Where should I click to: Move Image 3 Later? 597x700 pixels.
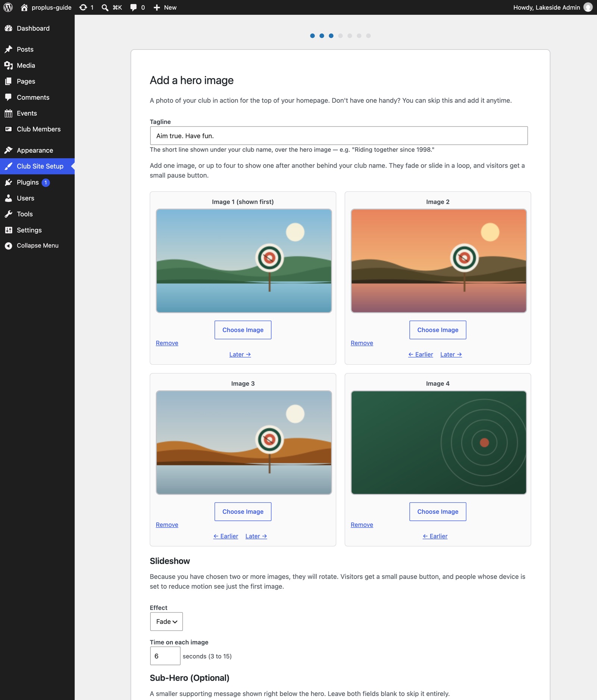point(256,536)
